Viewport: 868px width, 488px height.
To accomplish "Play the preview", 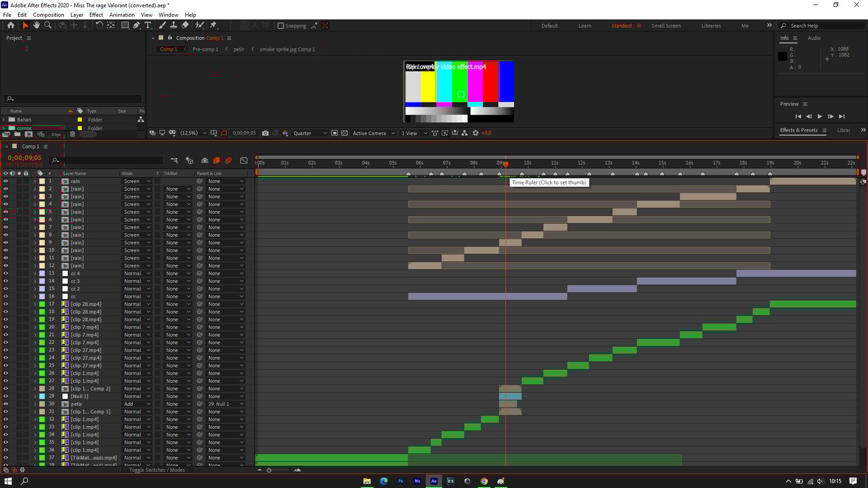I will [x=819, y=116].
